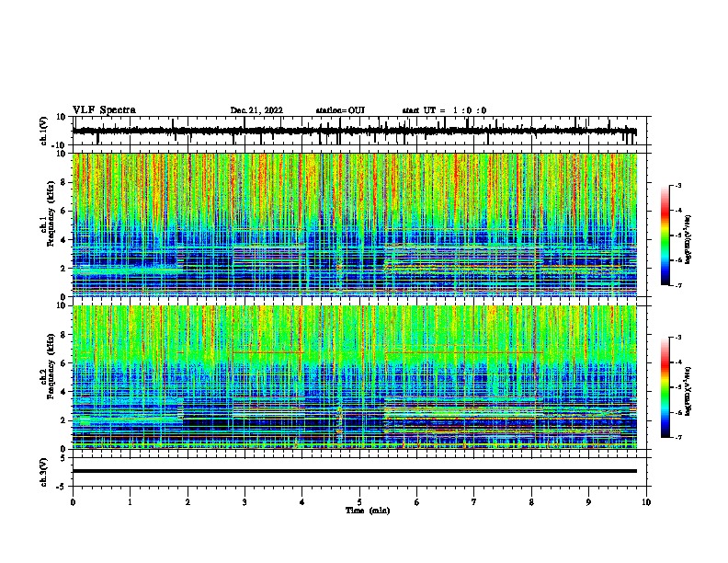
Task: Click time axis tick label '1'
Action: (130, 502)
